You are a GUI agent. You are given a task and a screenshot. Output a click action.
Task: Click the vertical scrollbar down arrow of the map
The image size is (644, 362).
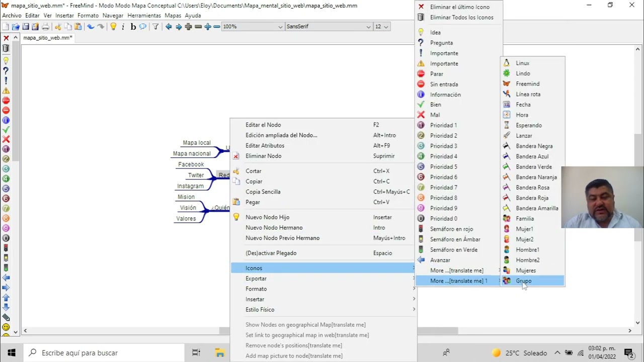[x=637, y=323]
